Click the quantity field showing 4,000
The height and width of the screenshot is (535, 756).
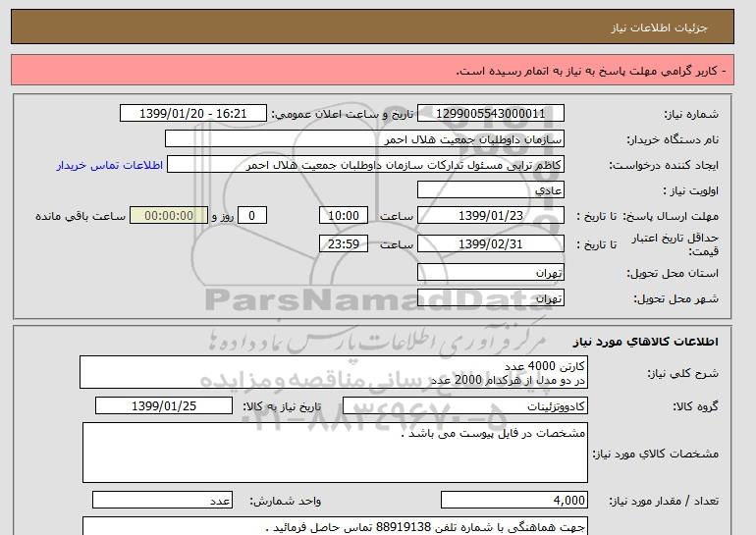(x=513, y=501)
